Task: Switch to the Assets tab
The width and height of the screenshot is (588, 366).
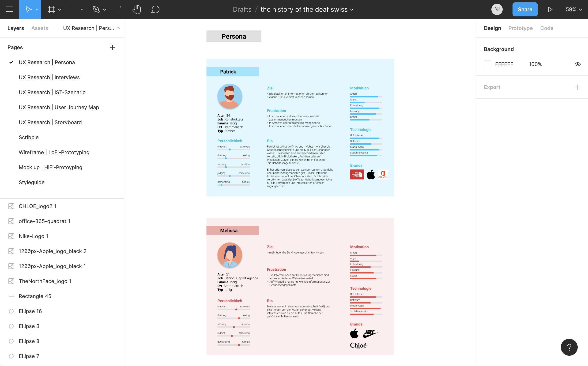Action: (x=40, y=28)
